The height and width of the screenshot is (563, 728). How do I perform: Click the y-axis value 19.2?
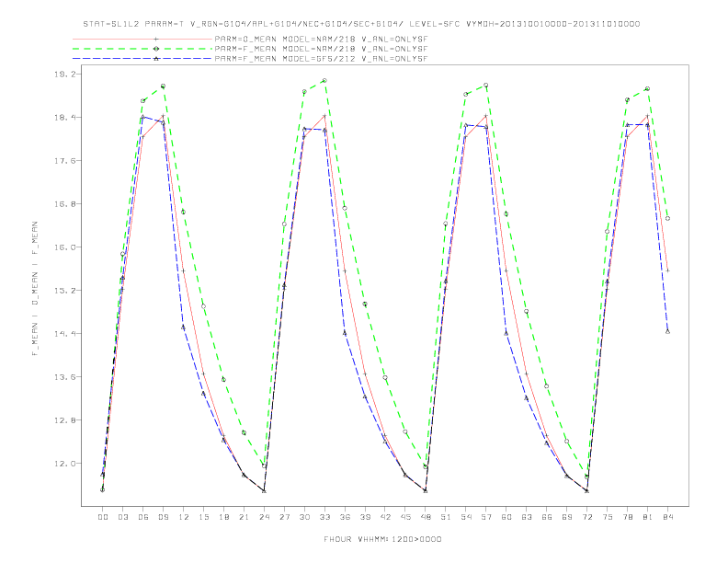[x=65, y=75]
